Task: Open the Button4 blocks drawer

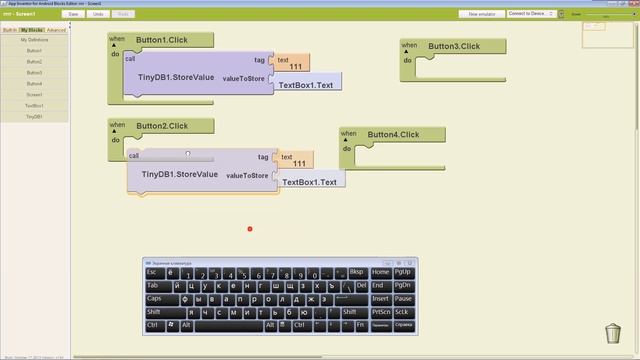Action: (34, 84)
